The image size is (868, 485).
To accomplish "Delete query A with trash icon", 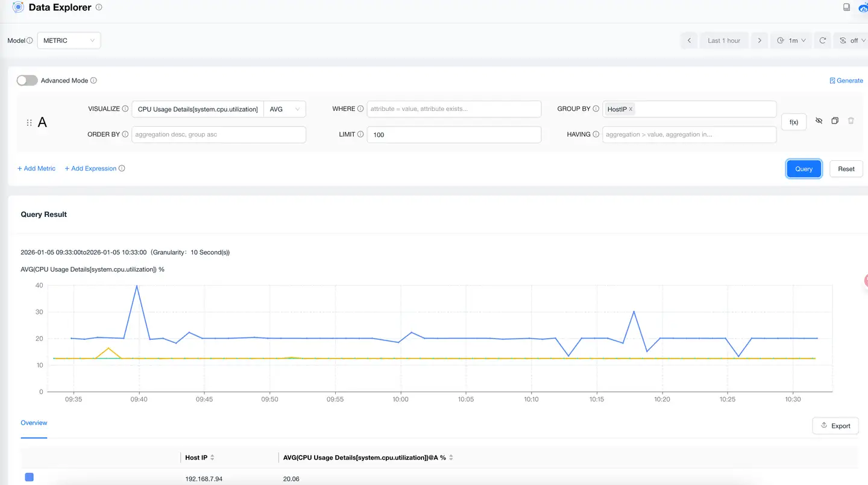I will [x=851, y=121].
